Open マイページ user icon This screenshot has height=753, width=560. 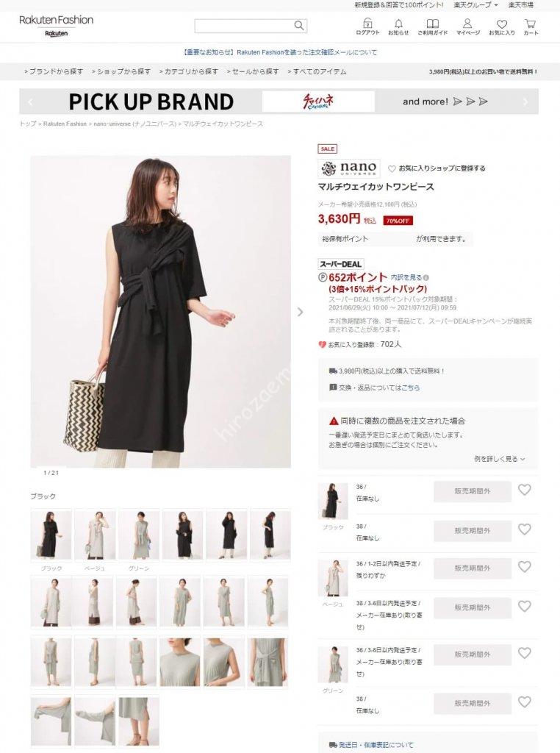pos(467,24)
